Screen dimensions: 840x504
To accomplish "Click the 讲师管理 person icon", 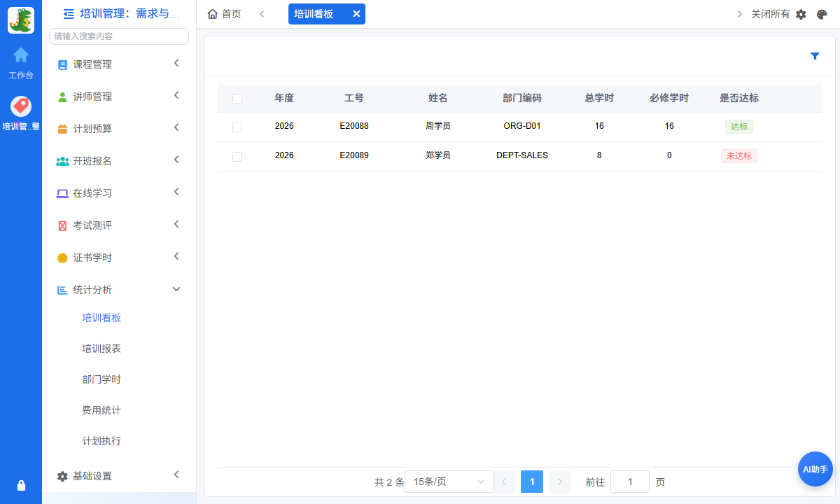I will 62,97.
